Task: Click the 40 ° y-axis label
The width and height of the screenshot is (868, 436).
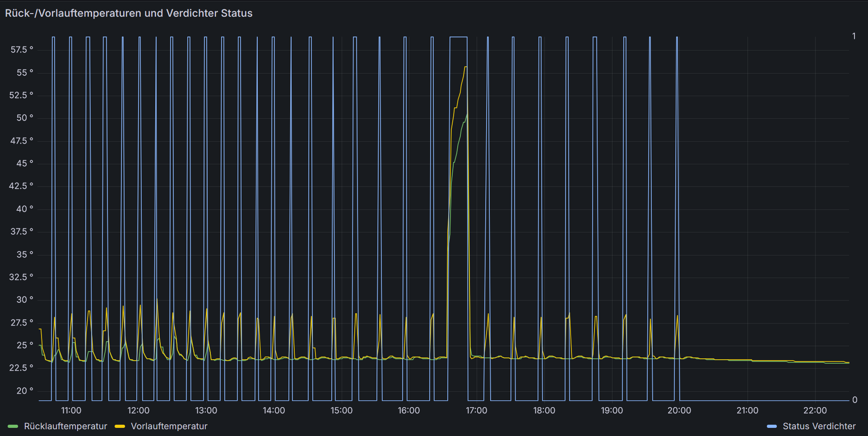Action: click(25, 209)
